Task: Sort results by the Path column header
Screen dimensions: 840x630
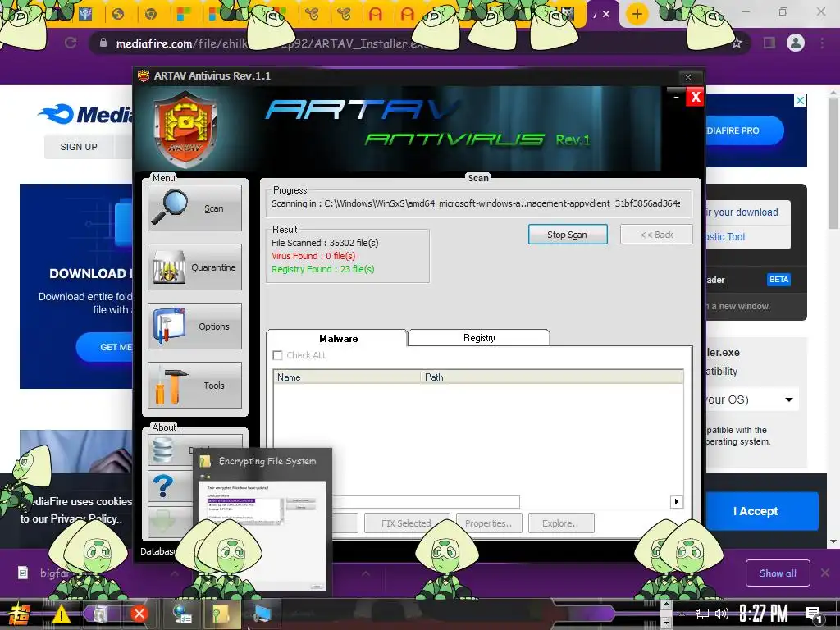Action: pyautogui.click(x=552, y=377)
